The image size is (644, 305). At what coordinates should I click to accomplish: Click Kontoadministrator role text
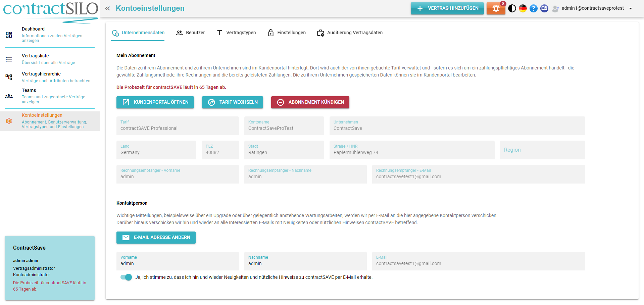[x=32, y=275]
